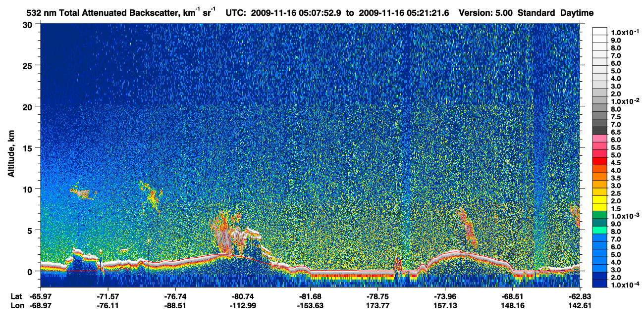Image resolution: width=644 pixels, height=330 pixels.
Task: Click the latitude value '-78.75'
Action: coord(377,296)
